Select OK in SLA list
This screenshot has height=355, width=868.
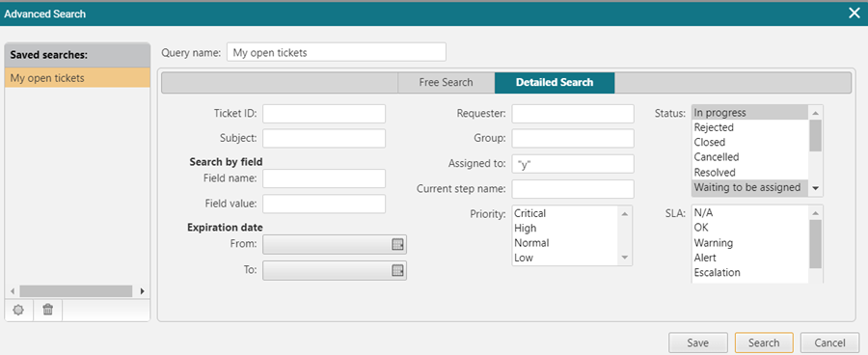pyautogui.click(x=750, y=228)
